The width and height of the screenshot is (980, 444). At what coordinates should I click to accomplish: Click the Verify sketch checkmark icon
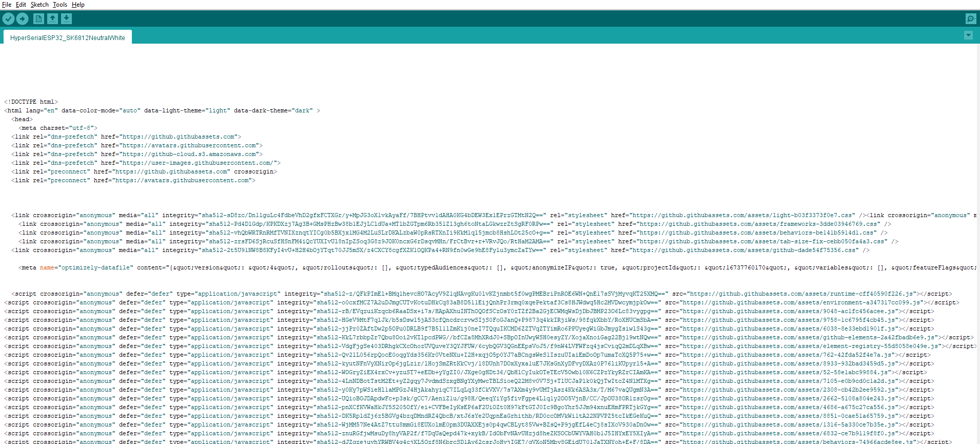(x=9, y=19)
